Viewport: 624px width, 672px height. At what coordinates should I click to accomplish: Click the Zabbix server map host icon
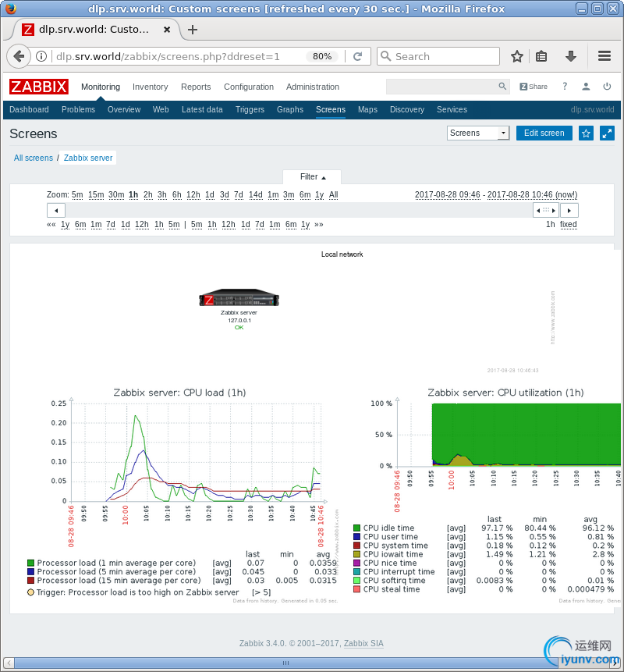(239, 297)
